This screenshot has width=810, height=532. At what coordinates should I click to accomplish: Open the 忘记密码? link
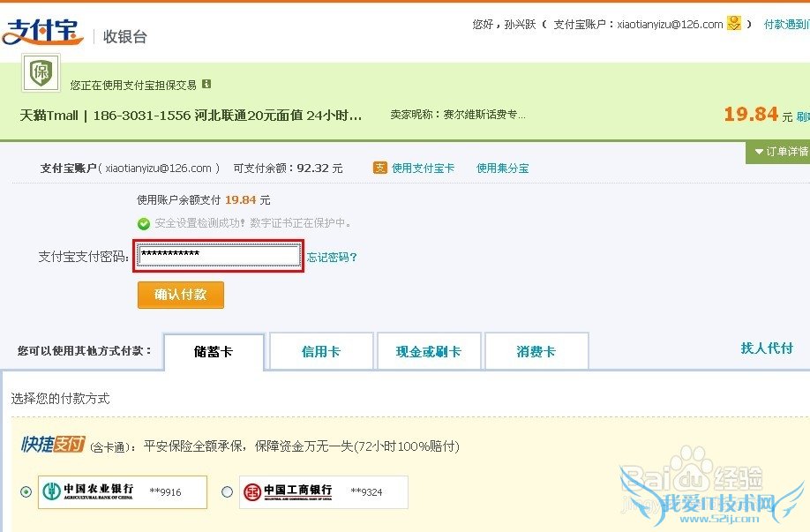(332, 258)
